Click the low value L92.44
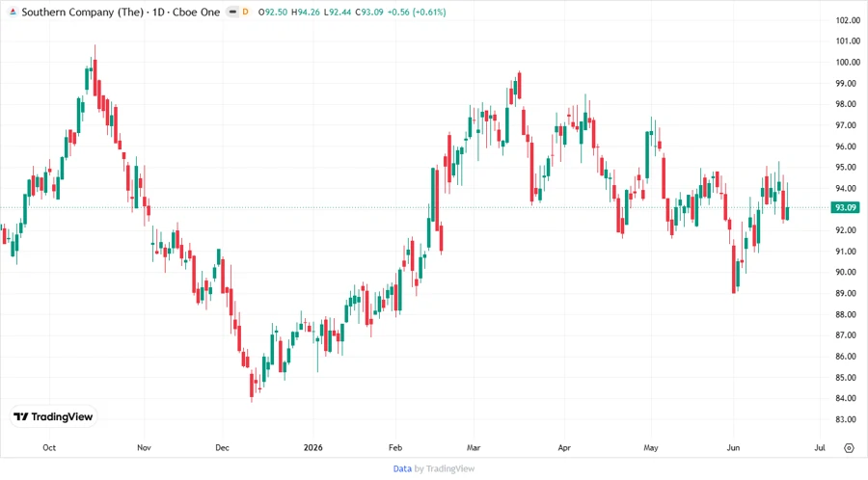This screenshot has height=480, width=868. pos(338,12)
